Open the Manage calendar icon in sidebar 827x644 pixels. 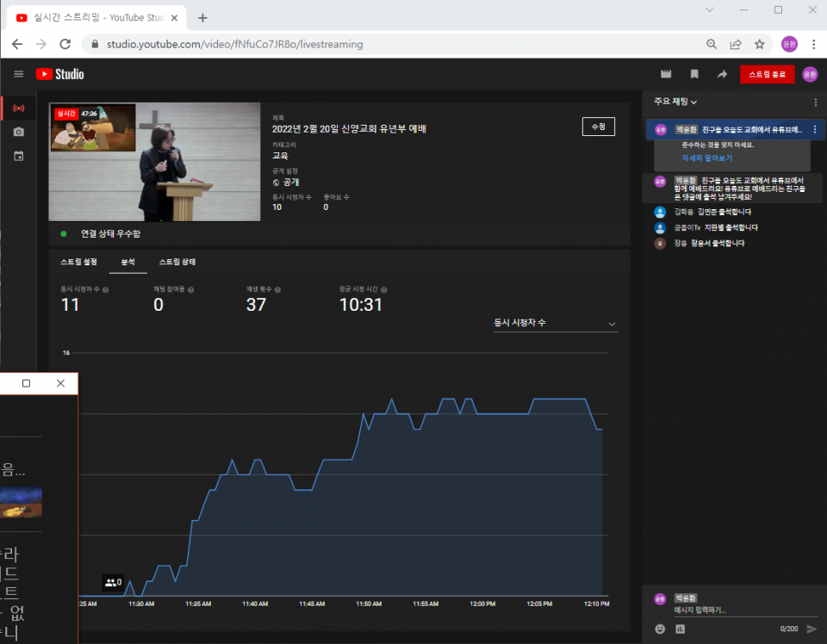(18, 156)
